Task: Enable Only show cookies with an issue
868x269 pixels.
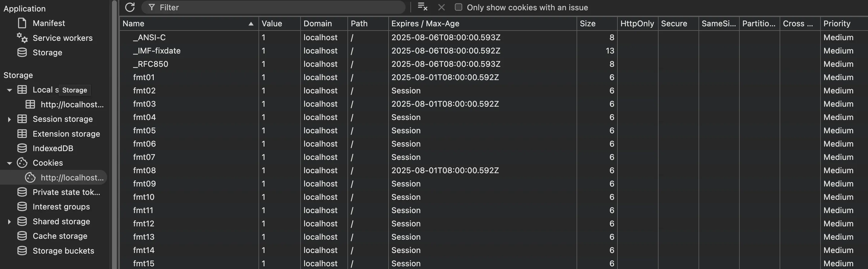Action: [x=458, y=8]
